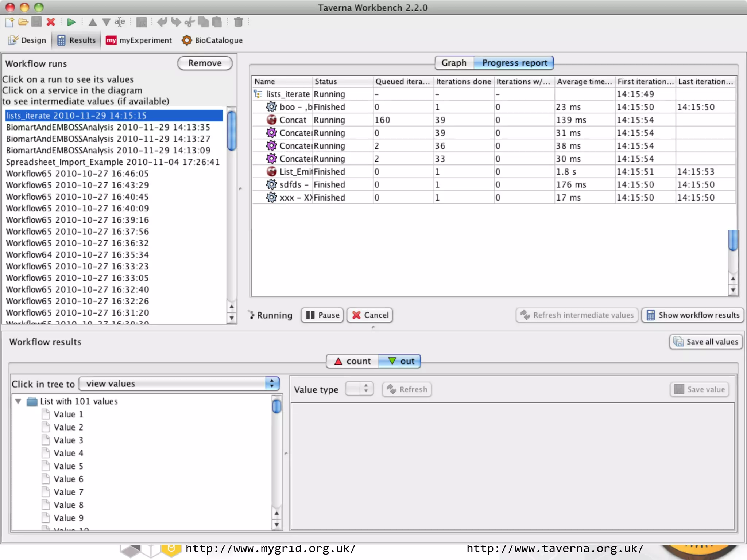Click the trash delete toolbar icon
The height and width of the screenshot is (560, 747).
click(238, 22)
